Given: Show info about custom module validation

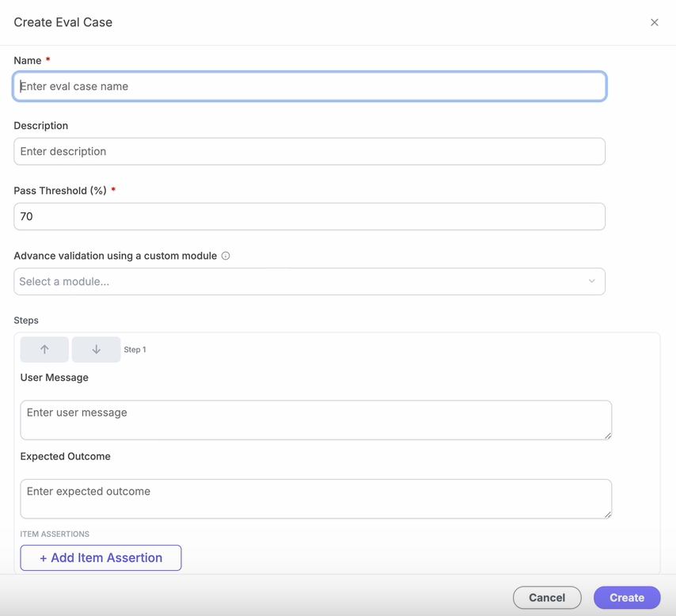Looking at the screenshot, I should click(x=226, y=256).
